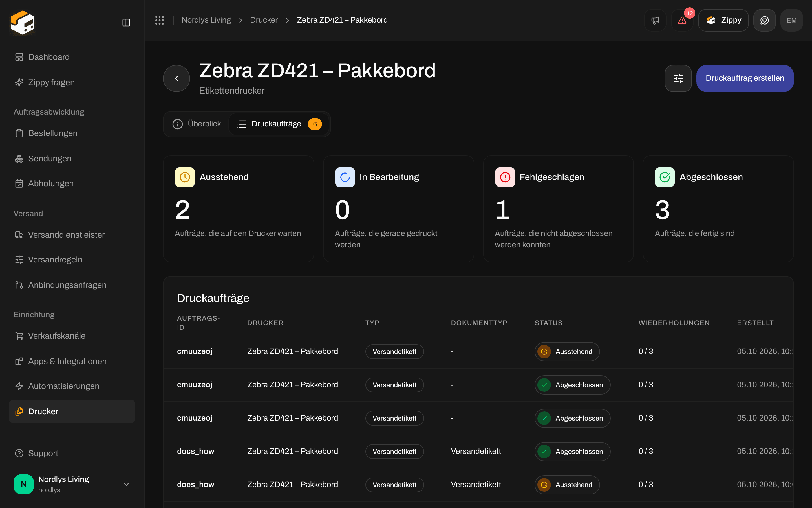The width and height of the screenshot is (812, 508).
Task: Click the EM user avatar
Action: (x=791, y=20)
